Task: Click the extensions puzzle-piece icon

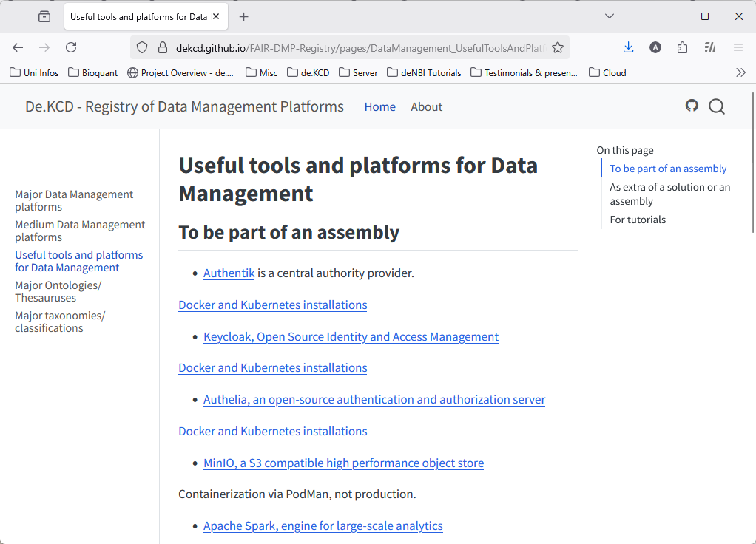Action: 682,47
